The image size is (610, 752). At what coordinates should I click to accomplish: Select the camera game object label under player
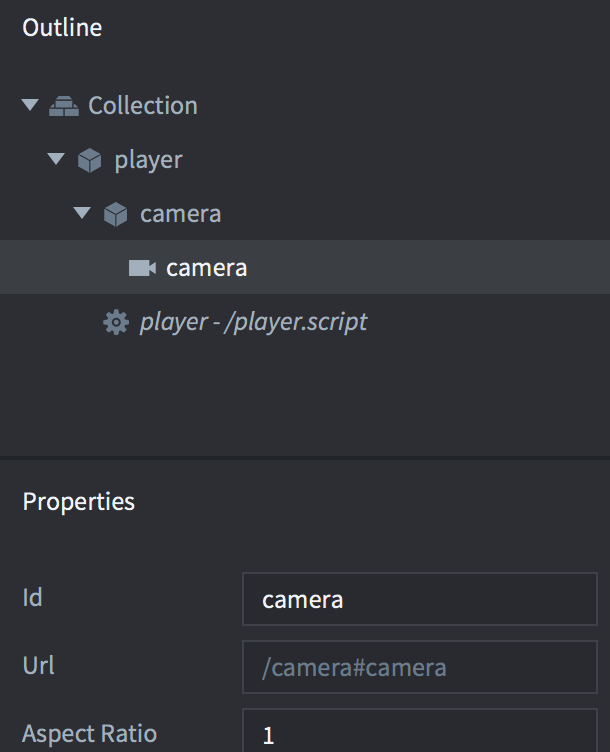[180, 214]
